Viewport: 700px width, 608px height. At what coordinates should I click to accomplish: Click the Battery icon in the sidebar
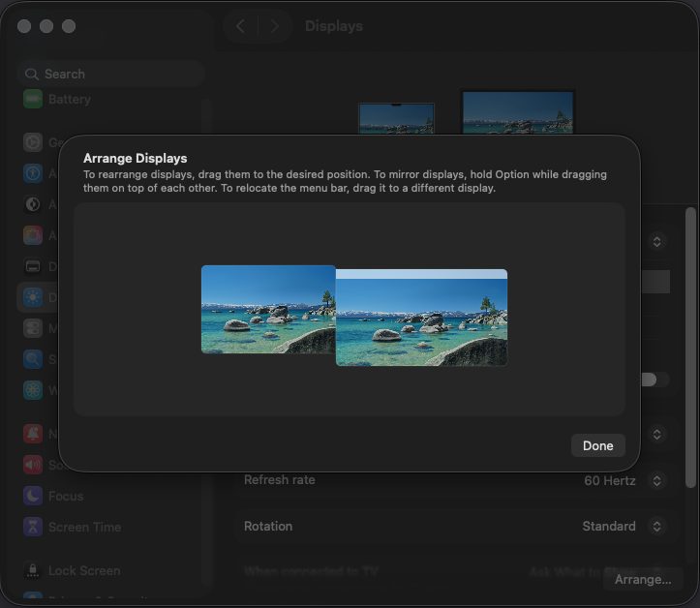pyautogui.click(x=33, y=99)
